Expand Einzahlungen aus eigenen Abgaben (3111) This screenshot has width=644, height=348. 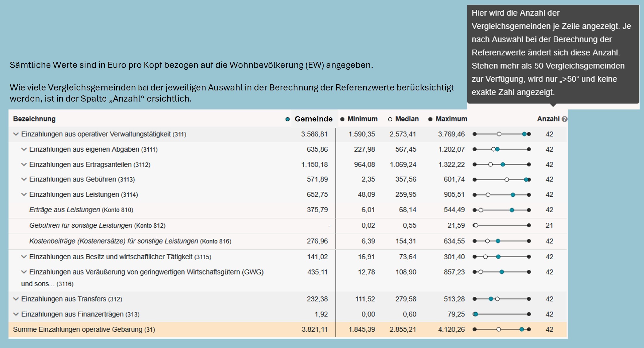tap(24, 150)
